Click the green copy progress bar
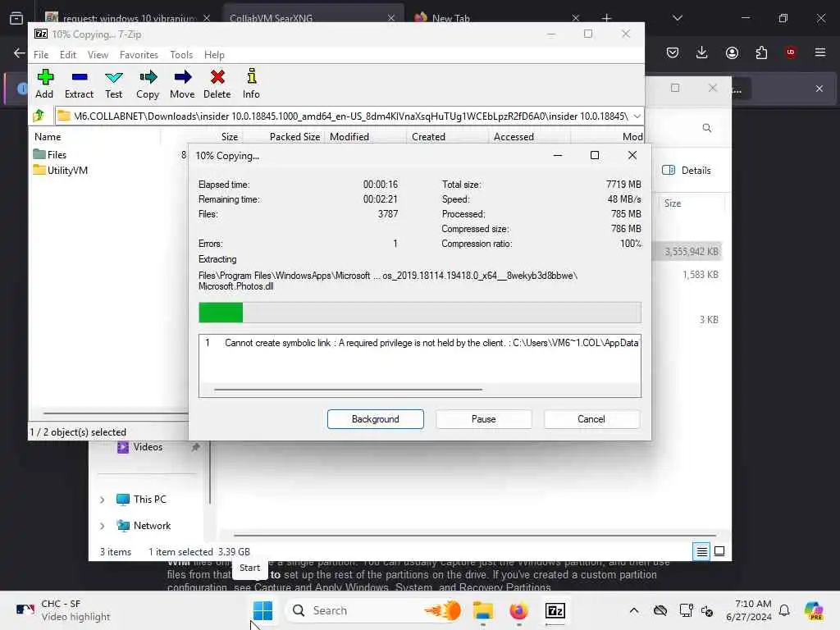The image size is (840, 630). (x=419, y=313)
